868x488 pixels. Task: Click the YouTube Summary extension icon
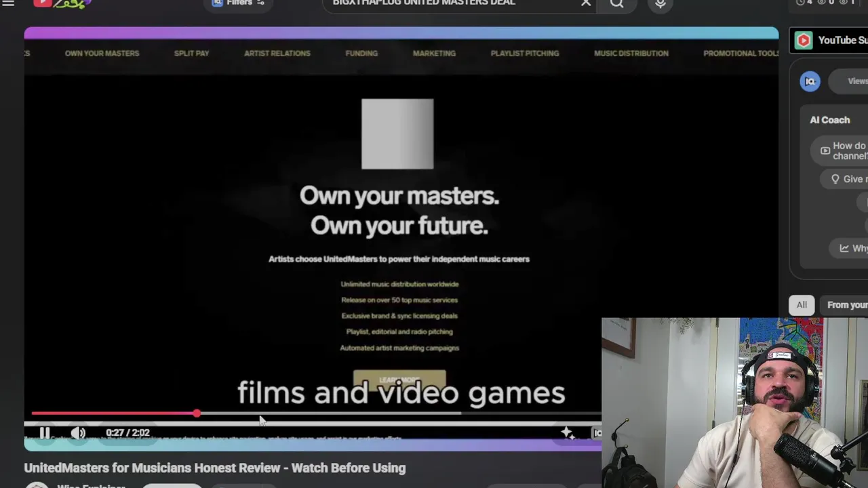click(804, 41)
